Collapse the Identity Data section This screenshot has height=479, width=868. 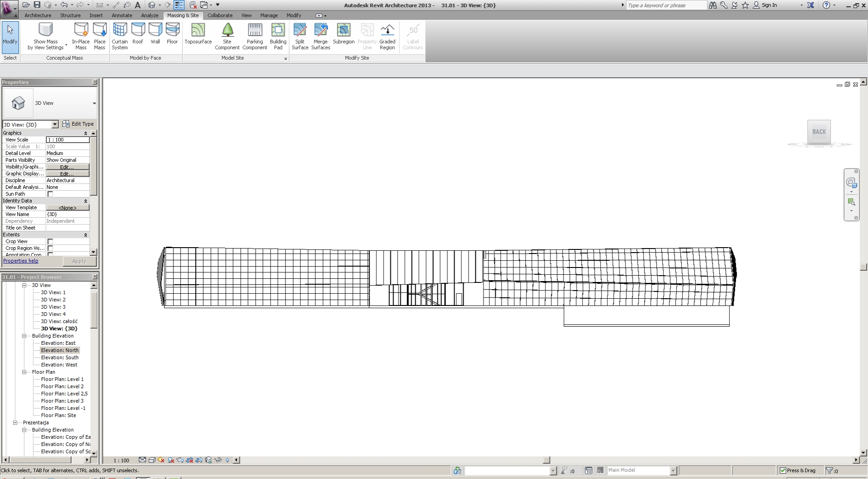click(85, 201)
